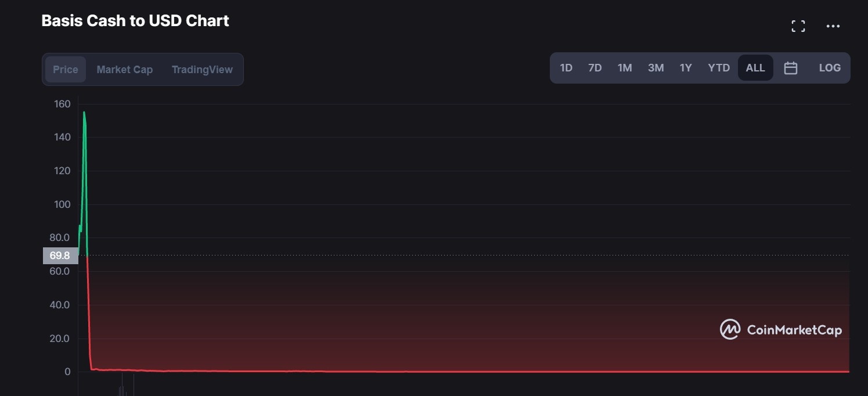The image size is (868, 396).
Task: Click the 160 y-axis price label
Action: tap(62, 104)
